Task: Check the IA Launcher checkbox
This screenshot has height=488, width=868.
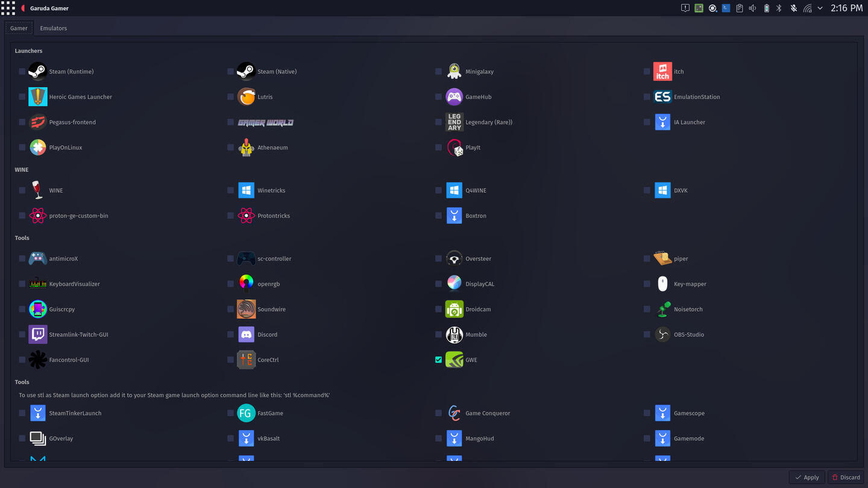Action: click(647, 122)
